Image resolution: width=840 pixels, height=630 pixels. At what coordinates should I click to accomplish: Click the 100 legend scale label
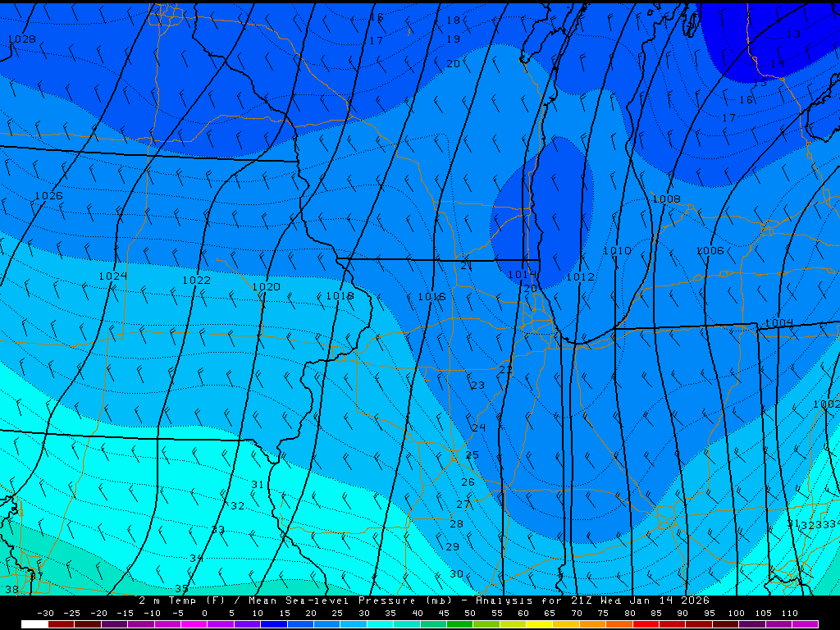pyautogui.click(x=736, y=614)
